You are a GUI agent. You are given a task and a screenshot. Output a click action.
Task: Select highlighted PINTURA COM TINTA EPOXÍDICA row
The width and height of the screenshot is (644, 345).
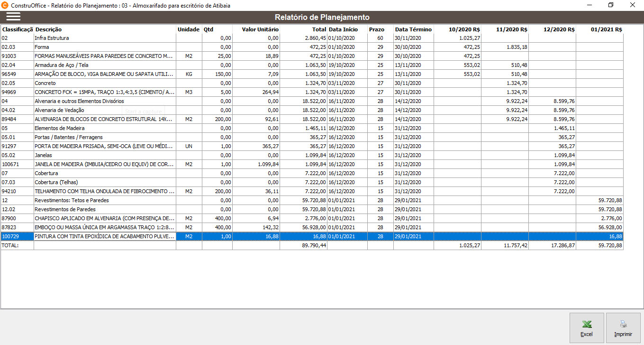[312, 236]
